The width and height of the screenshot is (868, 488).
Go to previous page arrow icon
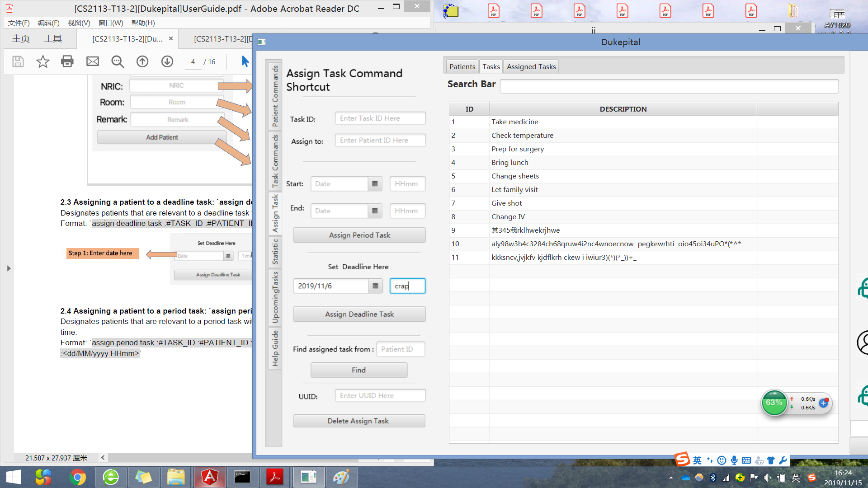(x=142, y=61)
